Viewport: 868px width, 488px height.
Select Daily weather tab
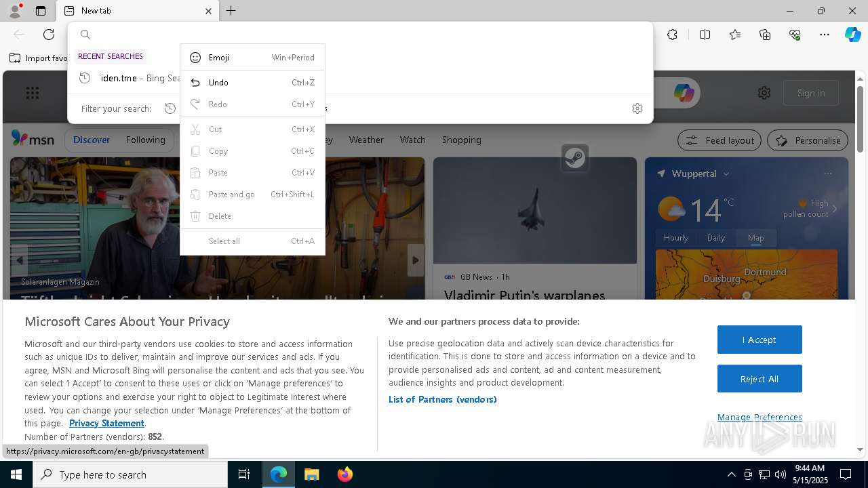pos(716,238)
